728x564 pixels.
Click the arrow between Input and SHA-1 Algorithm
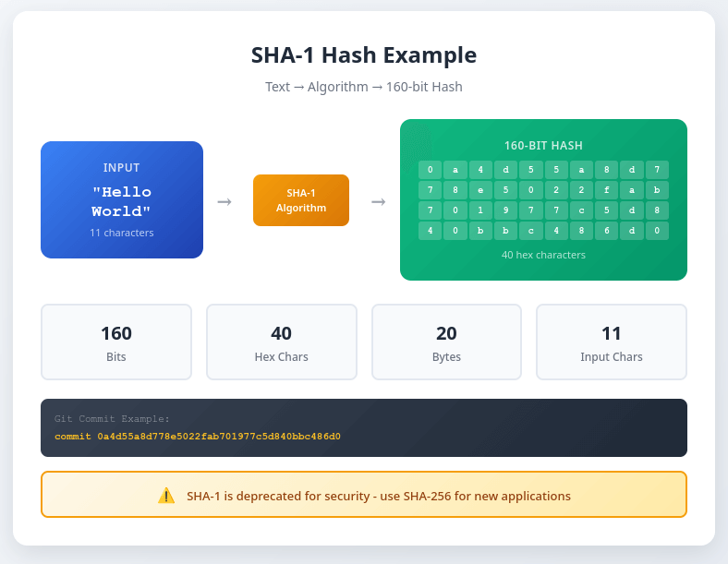coord(224,201)
